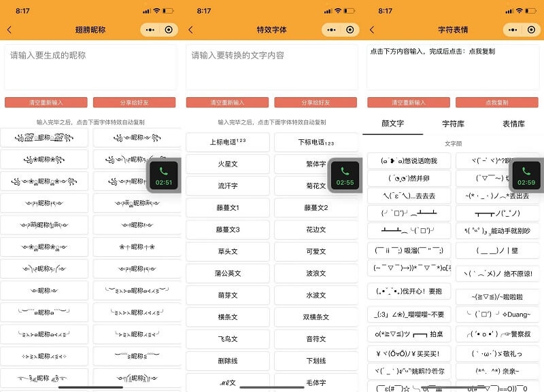The width and height of the screenshot is (544, 392).
Task: Tap back arrow on 翅膀昵称 page
Action: [x=9, y=30]
